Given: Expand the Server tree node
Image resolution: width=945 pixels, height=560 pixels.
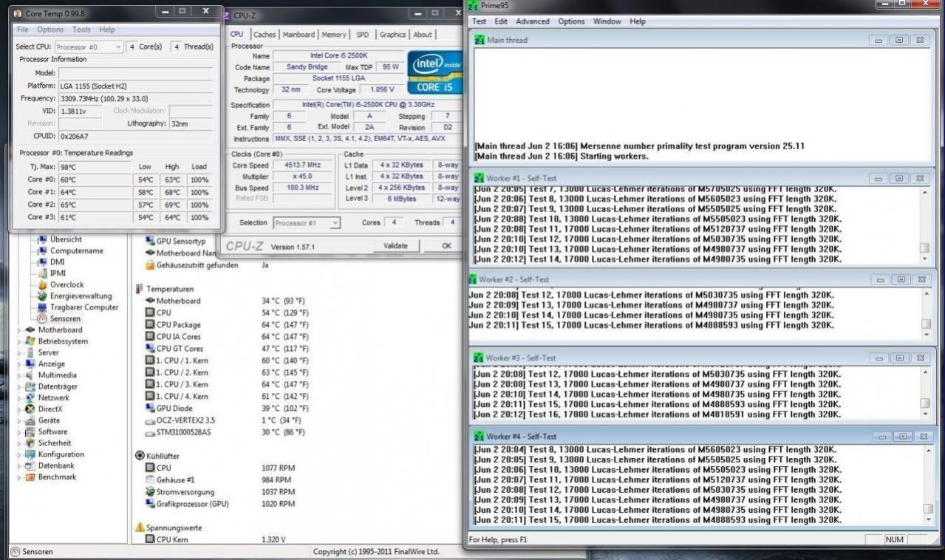Looking at the screenshot, I should (x=20, y=352).
